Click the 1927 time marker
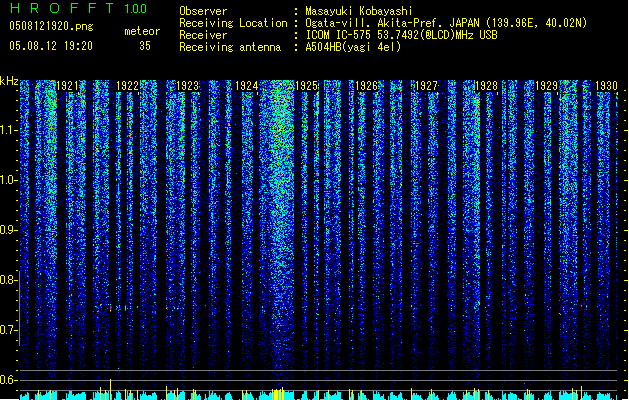 coord(426,86)
